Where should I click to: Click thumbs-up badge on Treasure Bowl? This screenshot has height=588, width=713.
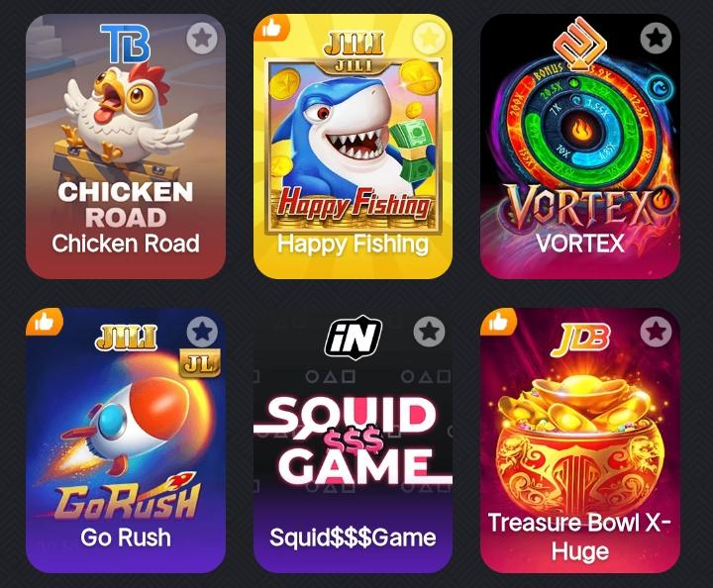[498, 322]
